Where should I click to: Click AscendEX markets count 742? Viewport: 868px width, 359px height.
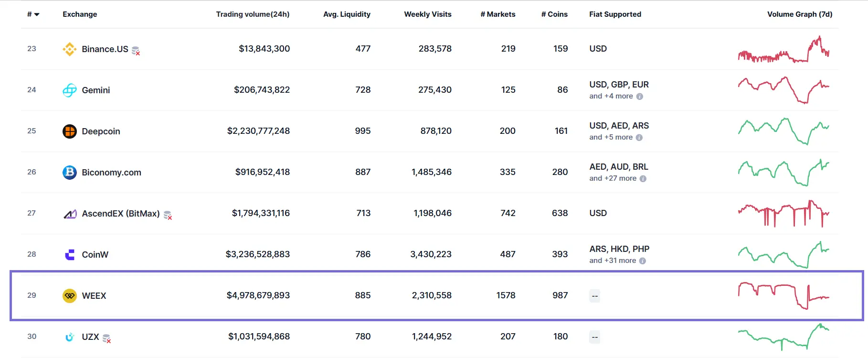pos(508,213)
